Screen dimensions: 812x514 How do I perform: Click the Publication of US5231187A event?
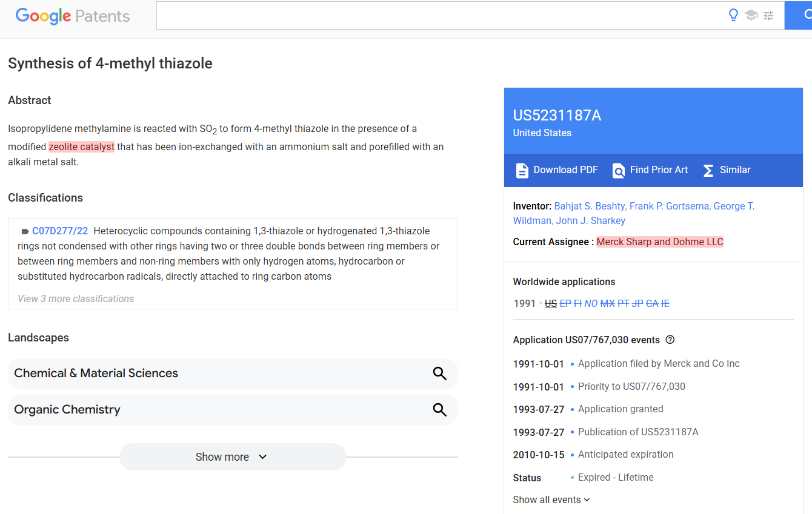click(x=638, y=432)
